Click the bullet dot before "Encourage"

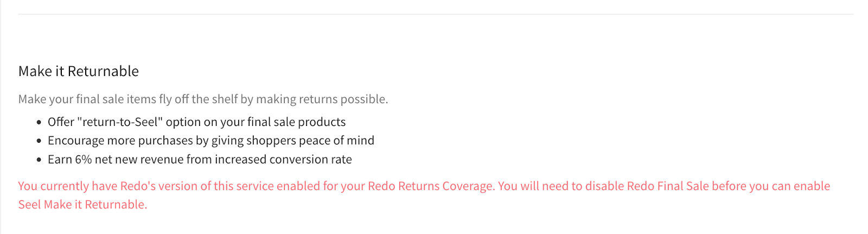(39, 141)
